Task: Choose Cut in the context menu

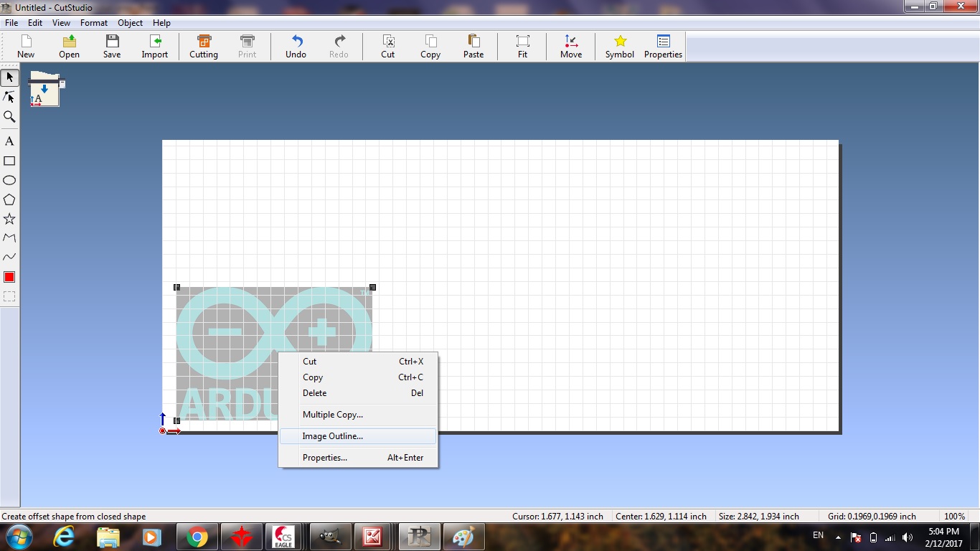Action: pyautogui.click(x=358, y=362)
